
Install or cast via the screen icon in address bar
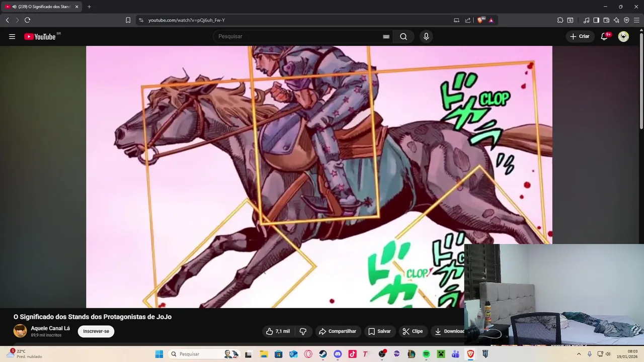[x=456, y=20]
